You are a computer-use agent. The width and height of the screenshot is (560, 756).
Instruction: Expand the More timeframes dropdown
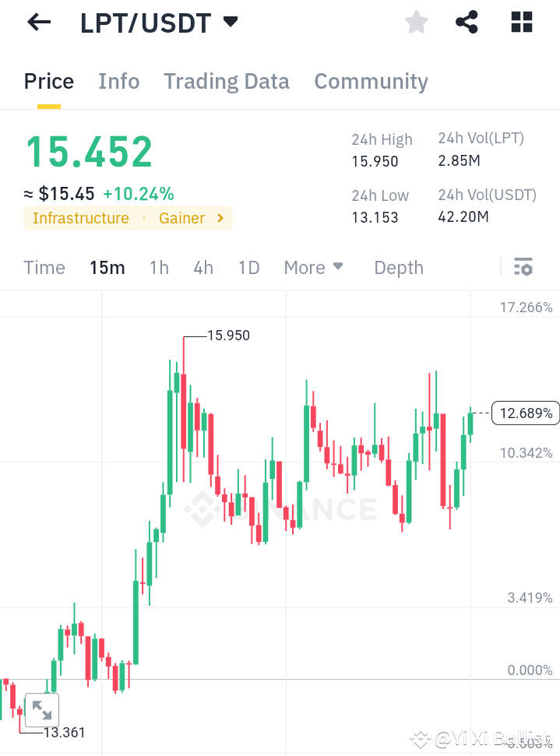coord(314,267)
